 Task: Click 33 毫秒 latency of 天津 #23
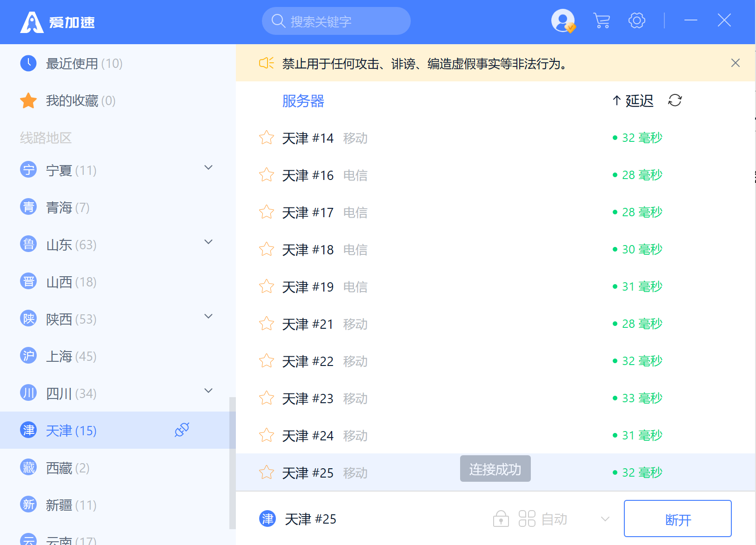pyautogui.click(x=638, y=398)
